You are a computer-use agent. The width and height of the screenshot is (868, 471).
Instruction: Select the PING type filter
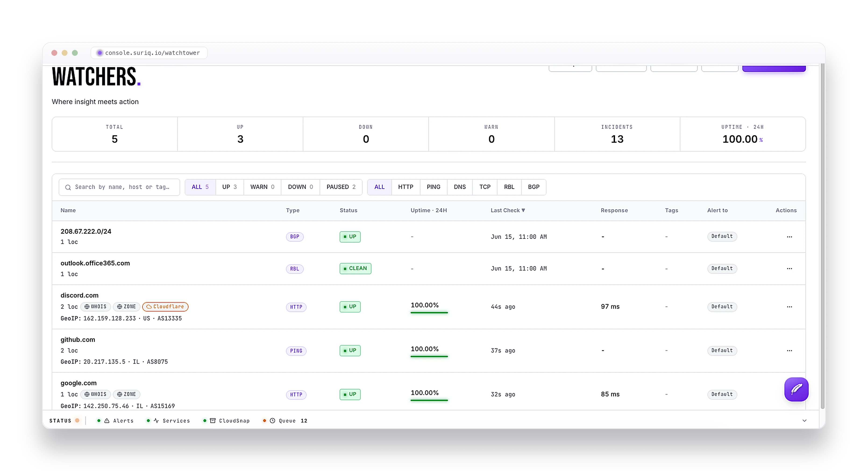tap(433, 187)
